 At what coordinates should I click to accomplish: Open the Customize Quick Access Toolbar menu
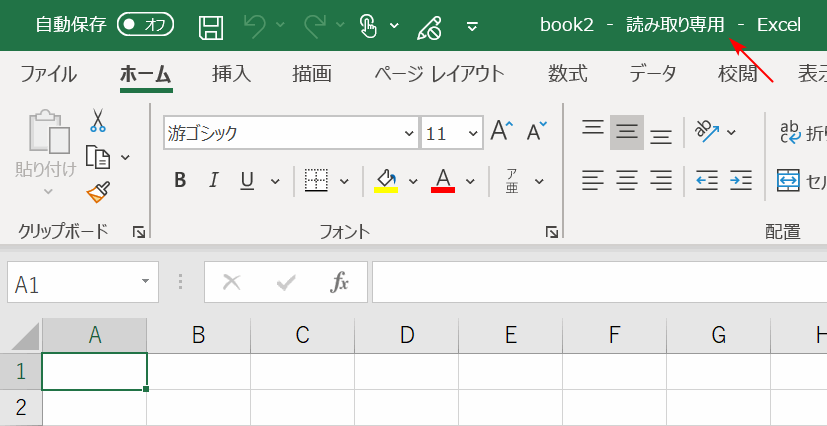[x=473, y=26]
